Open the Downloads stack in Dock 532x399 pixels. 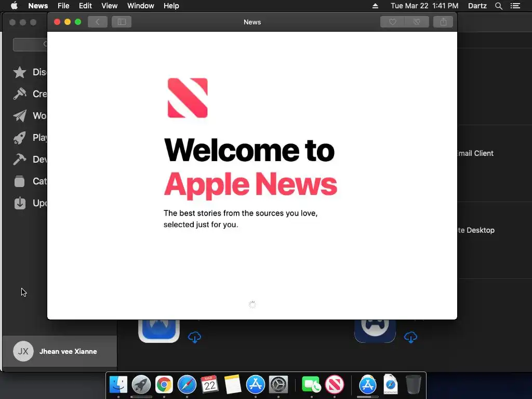pos(391,384)
